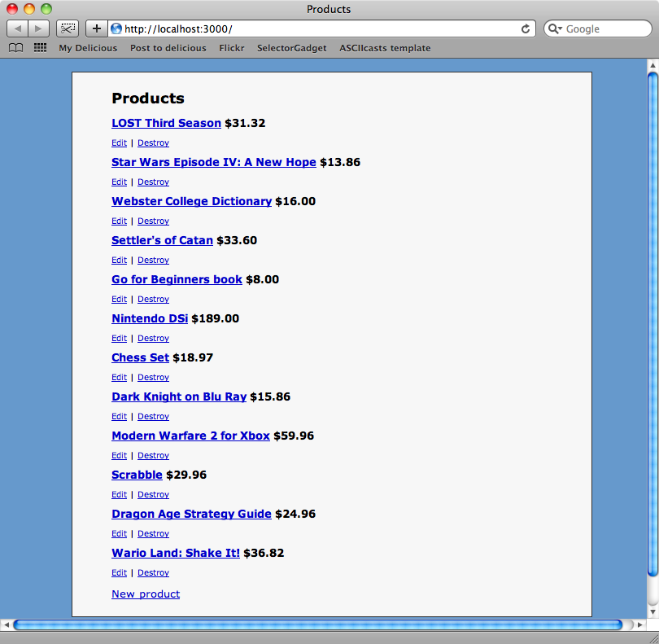Image resolution: width=659 pixels, height=644 pixels.
Task: Add a bookmark with the plus button
Action: 97,28
